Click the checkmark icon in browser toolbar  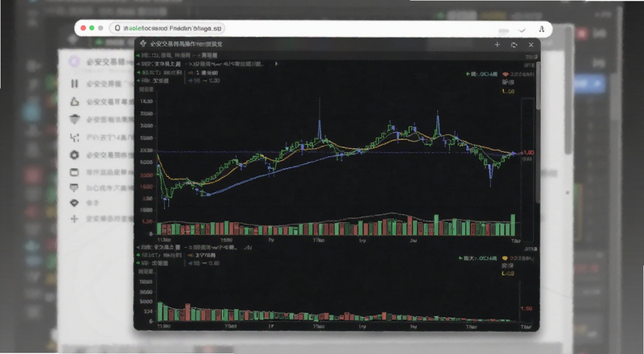click(x=522, y=30)
